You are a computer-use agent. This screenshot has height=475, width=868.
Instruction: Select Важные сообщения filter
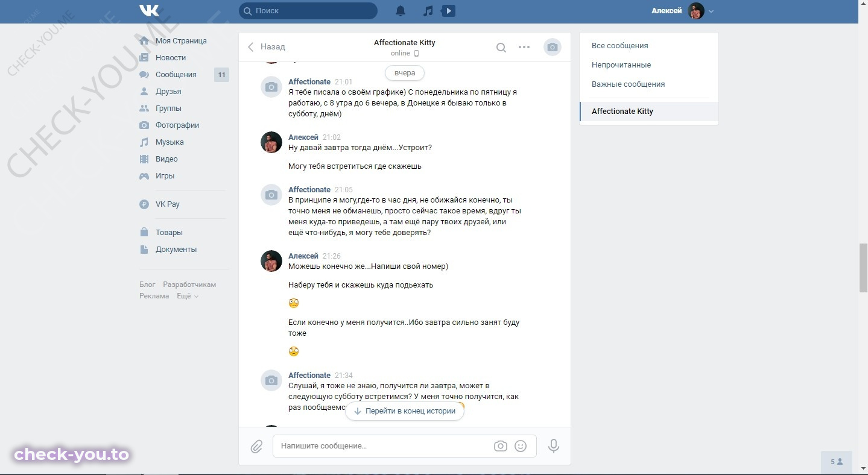(x=649, y=84)
